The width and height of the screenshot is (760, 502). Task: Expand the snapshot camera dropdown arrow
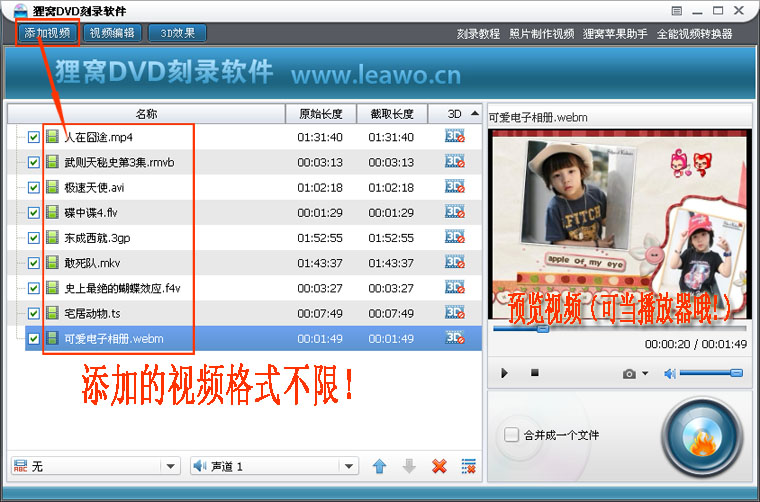[645, 373]
